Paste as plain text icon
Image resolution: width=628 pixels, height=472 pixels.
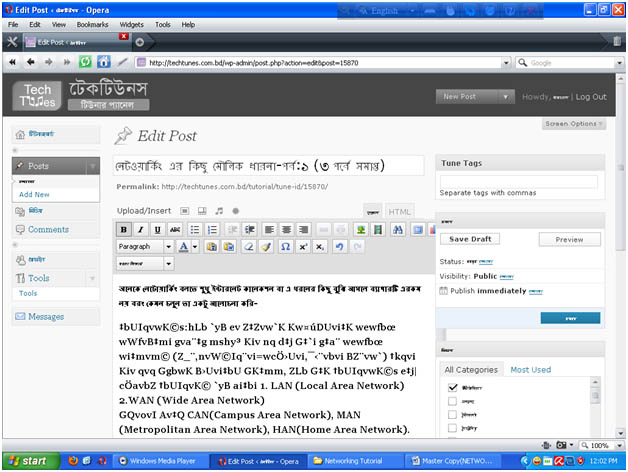tap(211, 246)
